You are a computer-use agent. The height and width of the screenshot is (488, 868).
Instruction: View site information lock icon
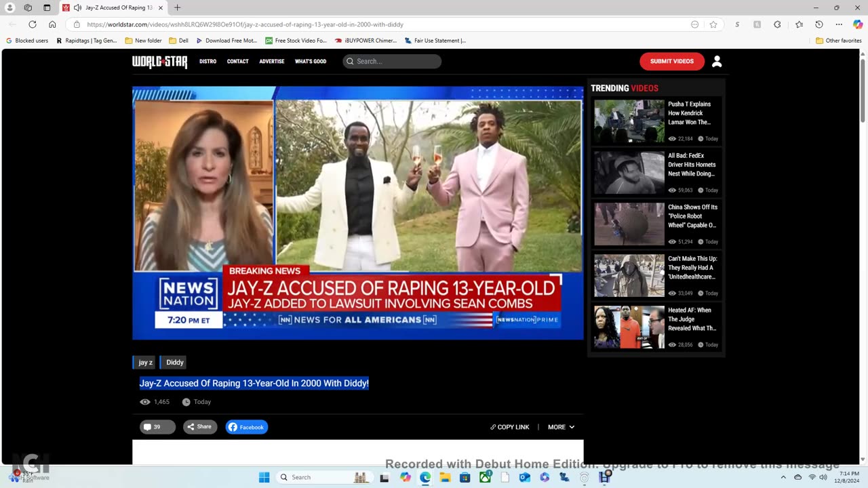point(77,24)
